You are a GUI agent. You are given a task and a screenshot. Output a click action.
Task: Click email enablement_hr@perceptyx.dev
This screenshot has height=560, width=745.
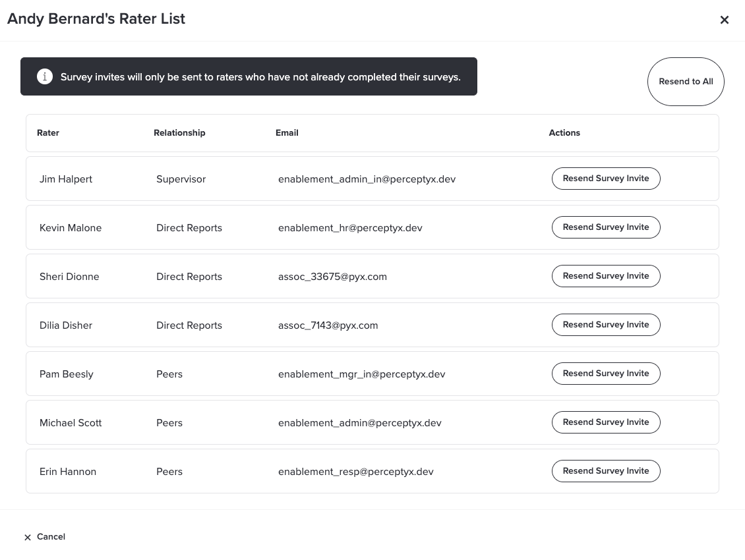(350, 228)
